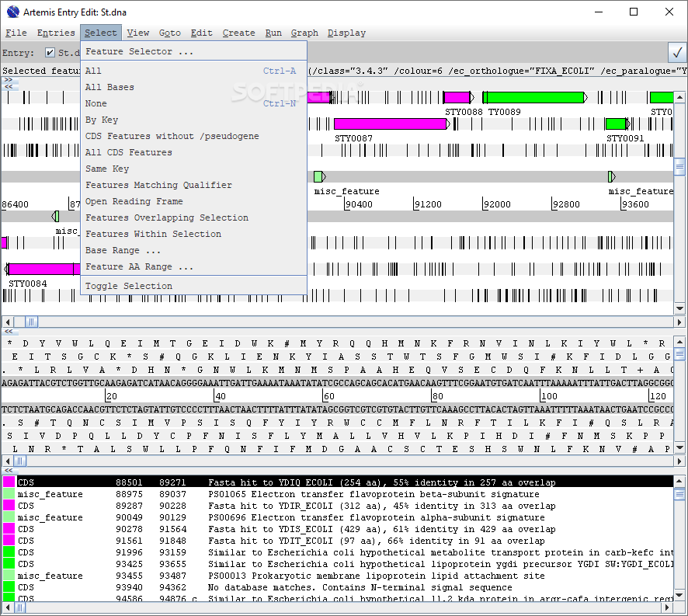Choose Feature AA Range ... entry
Screen dimensions: 688x616
click(x=193, y=266)
